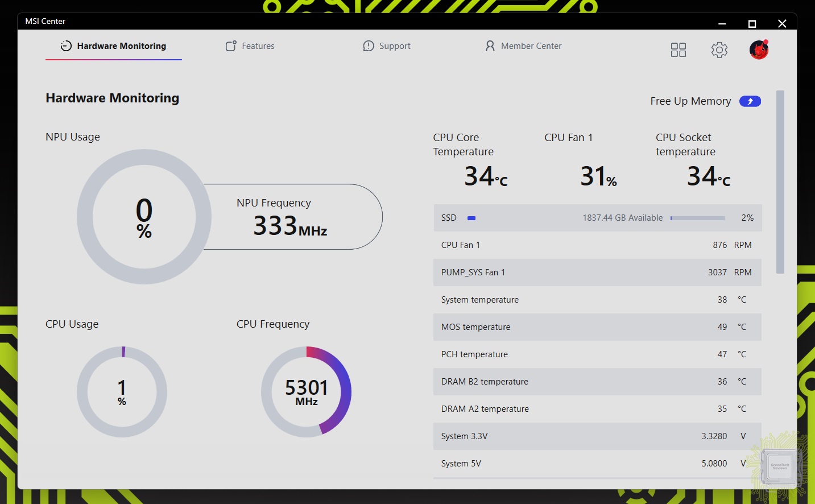Click the Support exclamation icon
The image size is (815, 504).
369,46
